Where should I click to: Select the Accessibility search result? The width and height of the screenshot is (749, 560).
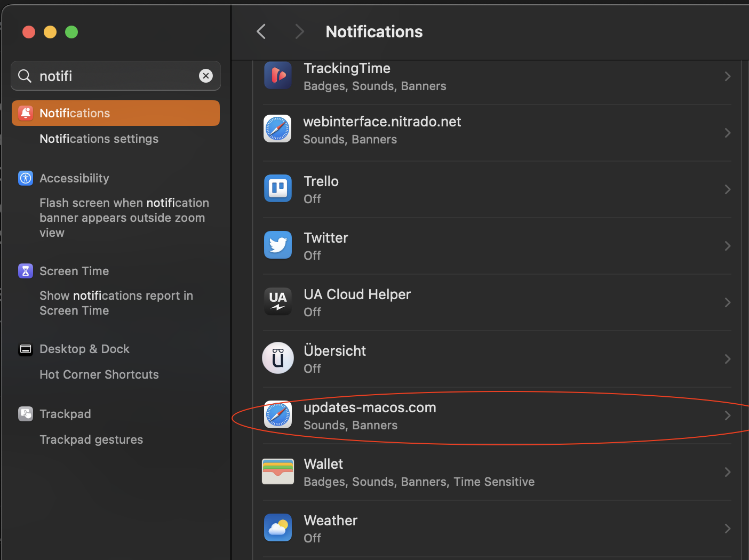(74, 178)
